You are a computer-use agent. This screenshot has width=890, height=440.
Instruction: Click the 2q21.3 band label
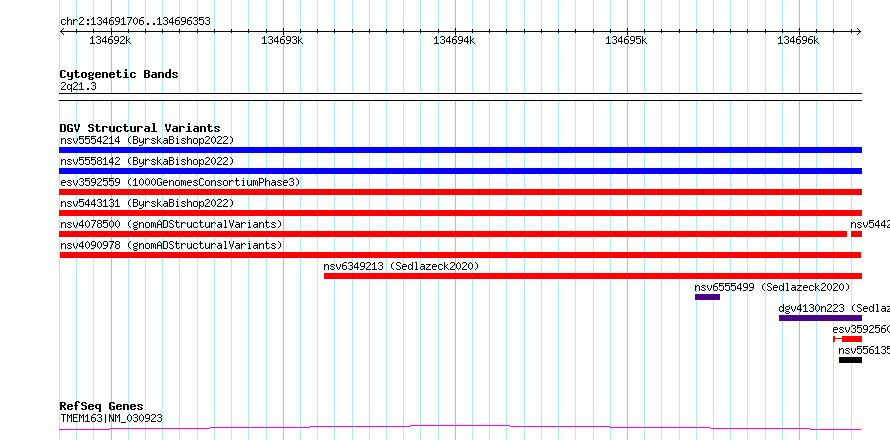coord(78,87)
